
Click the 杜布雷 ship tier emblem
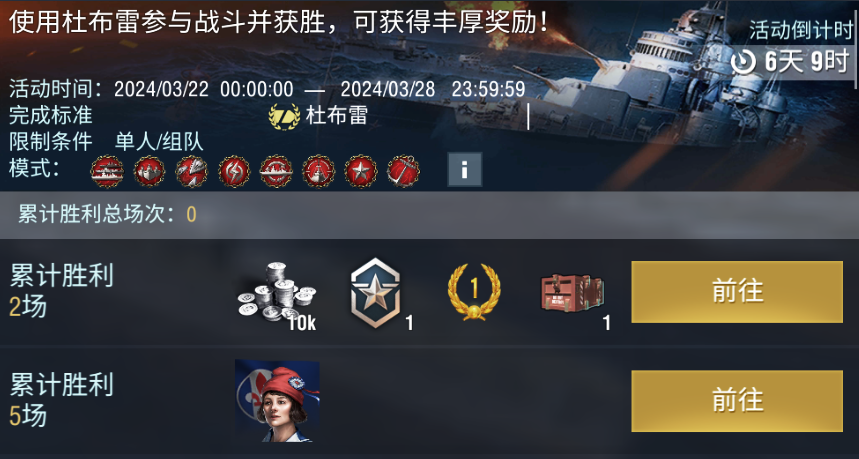284,117
